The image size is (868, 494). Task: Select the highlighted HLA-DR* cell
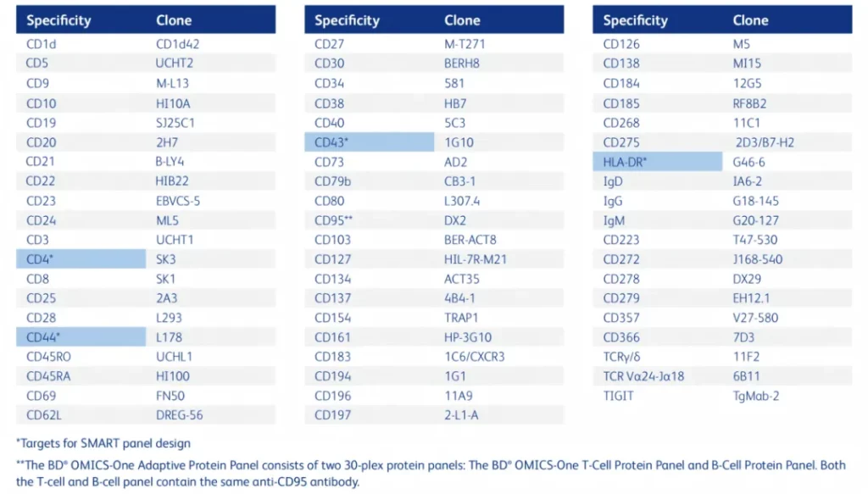pos(657,161)
